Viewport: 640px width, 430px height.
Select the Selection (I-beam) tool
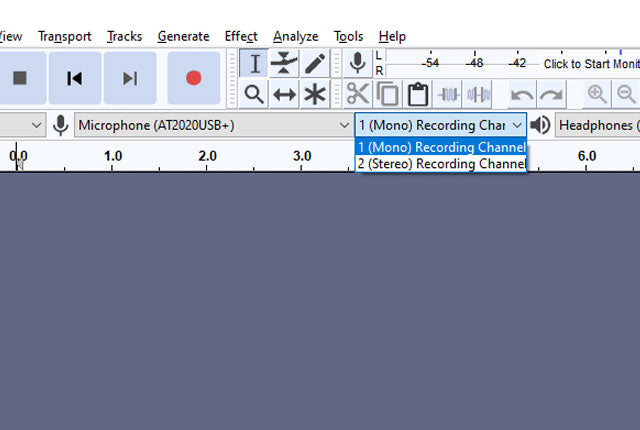tap(255, 63)
